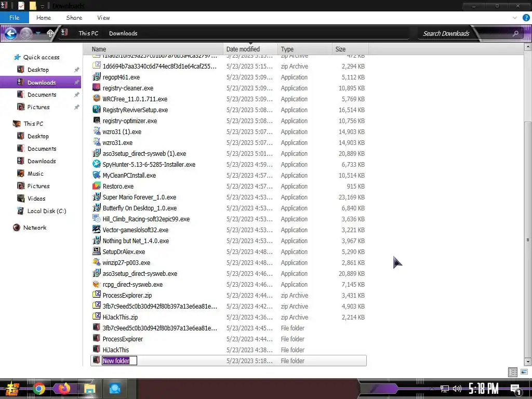Click the Restoro.exe icon

coord(97,186)
